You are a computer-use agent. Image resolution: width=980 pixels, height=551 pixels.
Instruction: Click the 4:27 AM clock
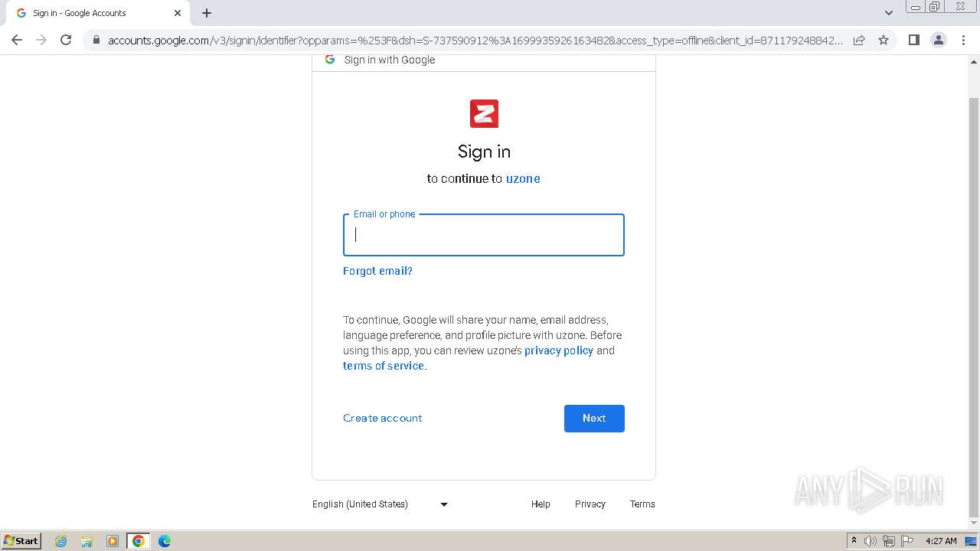[941, 541]
